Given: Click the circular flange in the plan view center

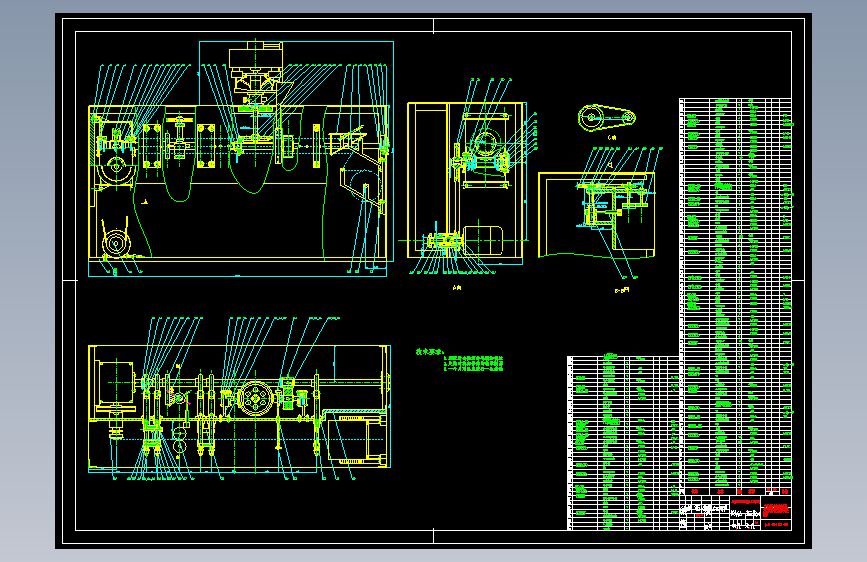Looking at the screenshot, I should click(255, 397).
